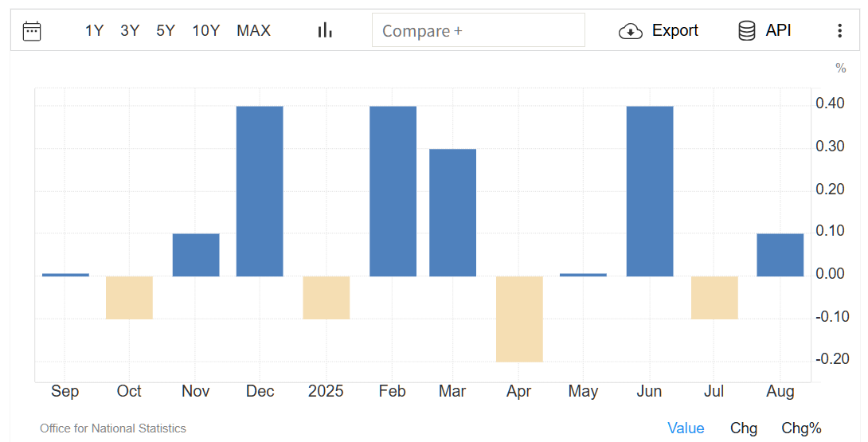Viewport: 868px width, 442px height.
Task: Open the calendar date picker icon
Action: pos(32,31)
